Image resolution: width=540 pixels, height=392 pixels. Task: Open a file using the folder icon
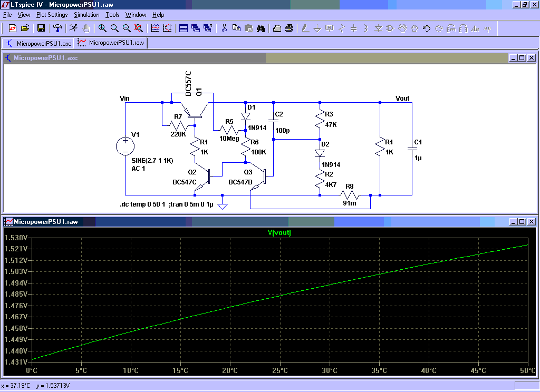click(25, 28)
